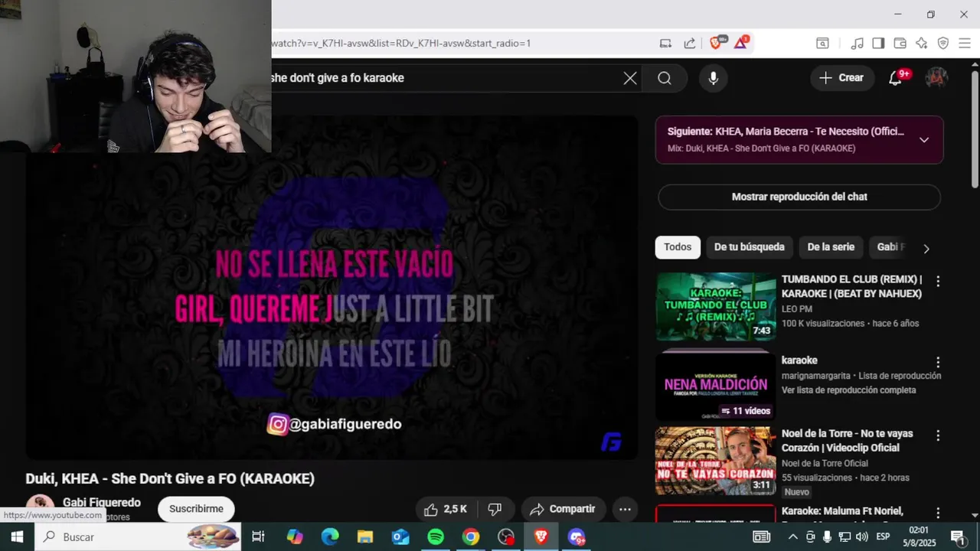The height and width of the screenshot is (551, 980).
Task: Dislike the video with thumbs-down
Action: 495,509
